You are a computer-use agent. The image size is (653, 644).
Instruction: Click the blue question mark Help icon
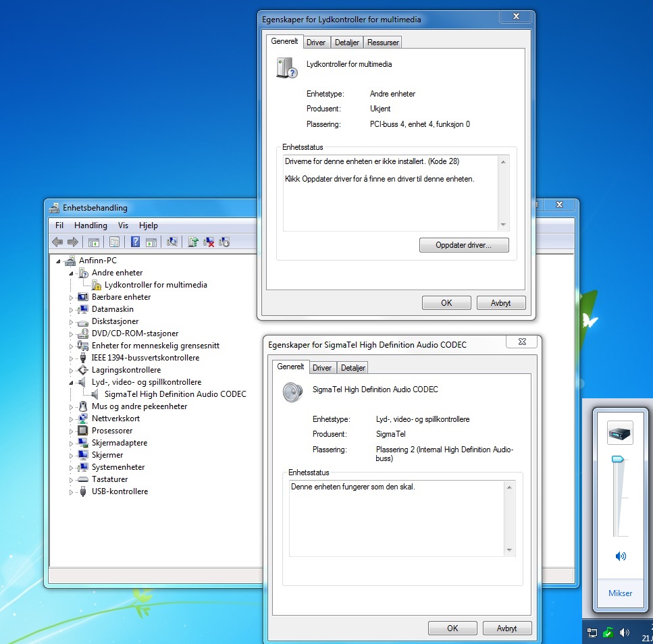[135, 242]
